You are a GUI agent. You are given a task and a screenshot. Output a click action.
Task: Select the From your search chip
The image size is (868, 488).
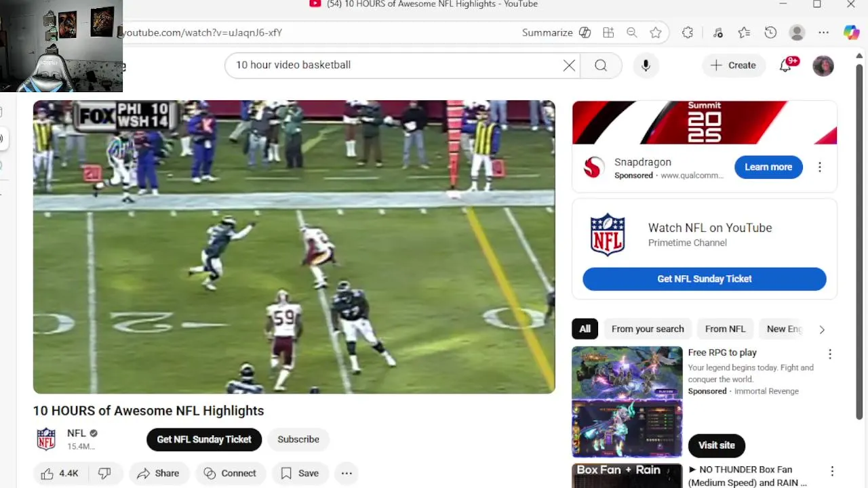[x=648, y=329]
